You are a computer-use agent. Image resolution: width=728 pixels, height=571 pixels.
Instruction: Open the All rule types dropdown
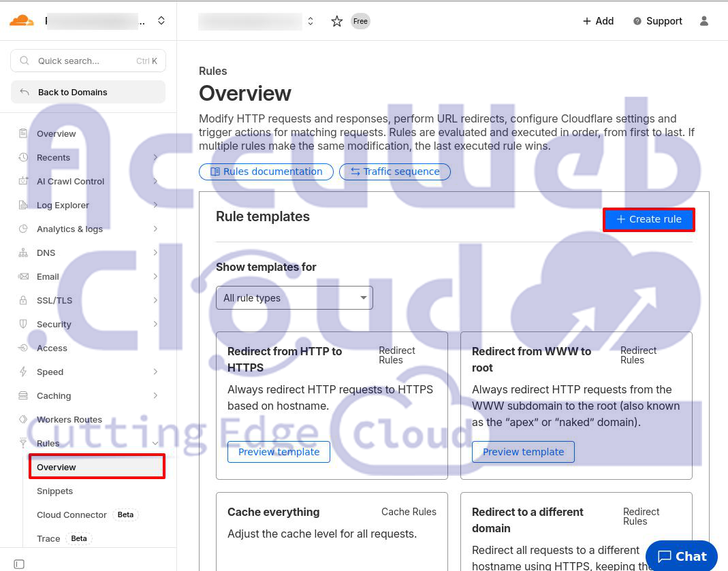click(x=294, y=298)
